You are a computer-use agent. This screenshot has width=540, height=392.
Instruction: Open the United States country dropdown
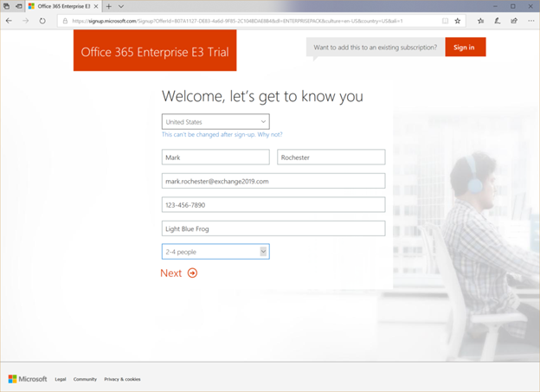(215, 122)
